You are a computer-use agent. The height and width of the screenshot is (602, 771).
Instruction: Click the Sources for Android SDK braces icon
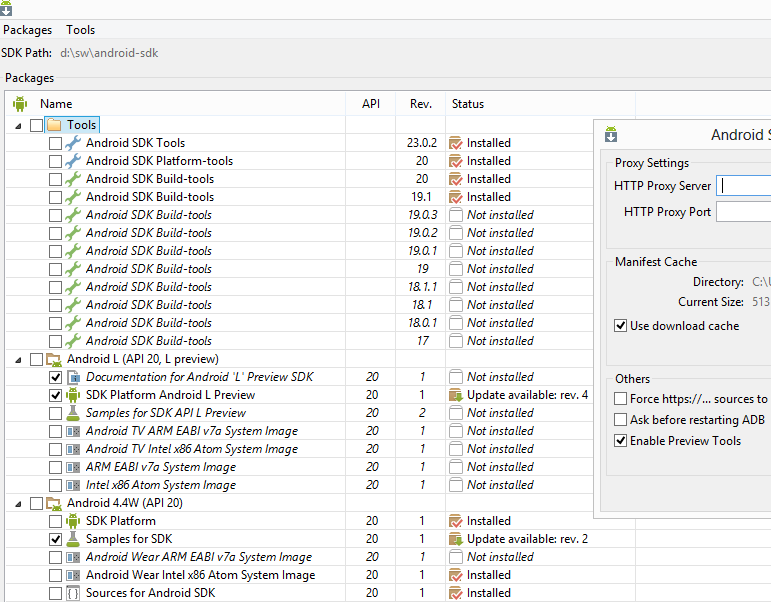(73, 593)
